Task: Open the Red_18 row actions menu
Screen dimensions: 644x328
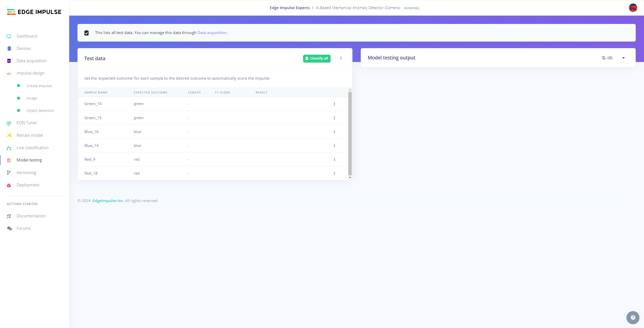Action: [x=334, y=173]
